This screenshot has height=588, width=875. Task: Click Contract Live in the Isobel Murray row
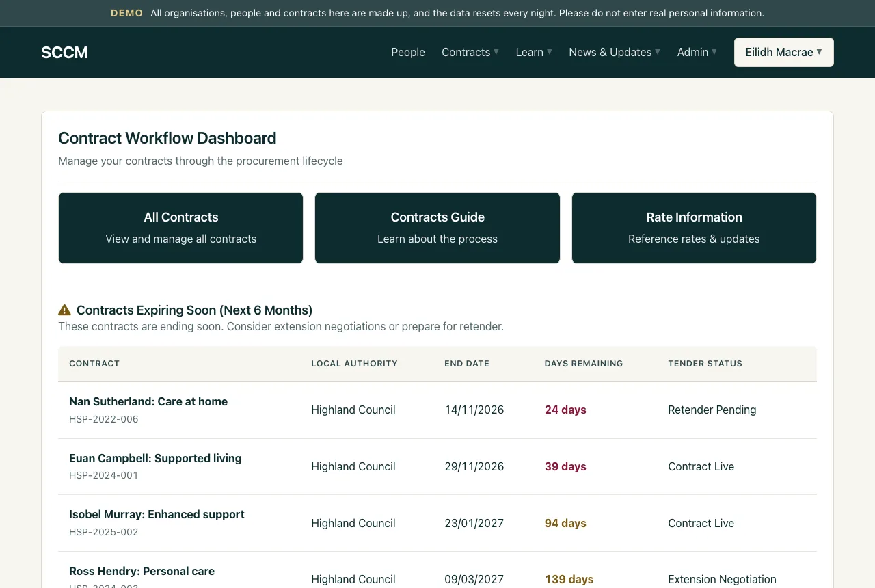pyautogui.click(x=701, y=523)
